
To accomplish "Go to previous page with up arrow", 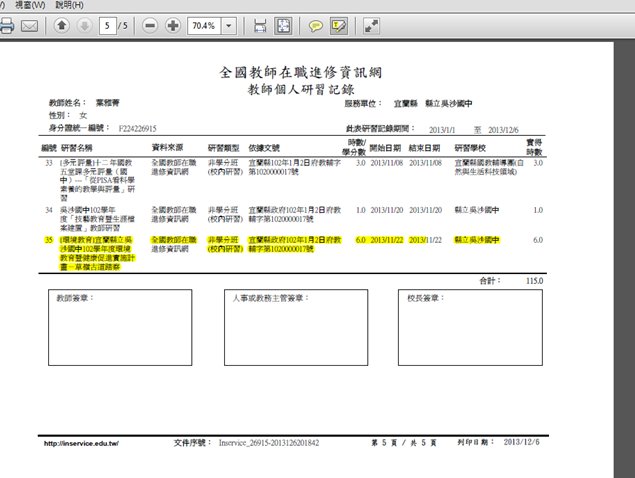I will coord(62,25).
